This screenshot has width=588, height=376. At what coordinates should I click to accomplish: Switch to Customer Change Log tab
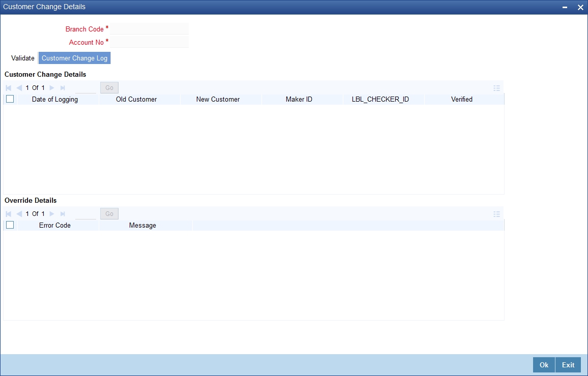75,58
